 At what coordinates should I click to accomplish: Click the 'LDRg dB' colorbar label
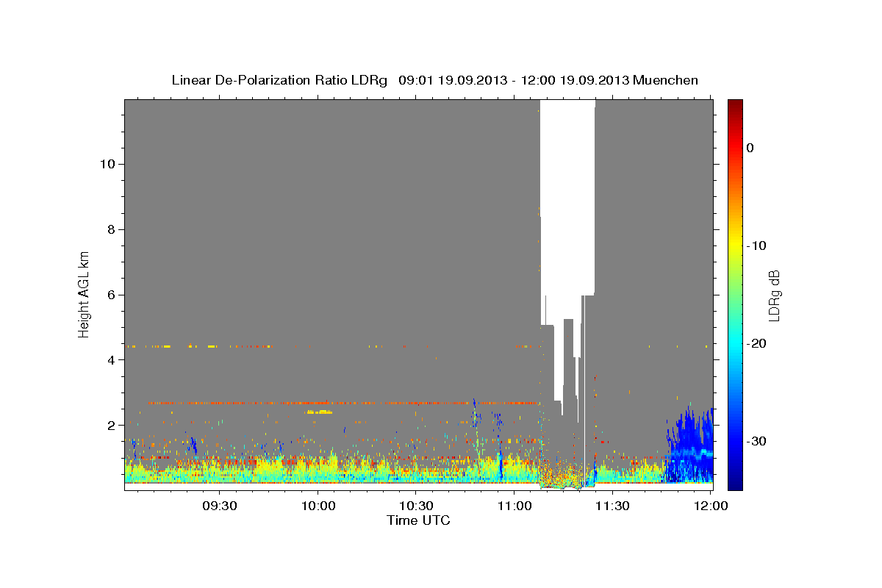pos(774,295)
